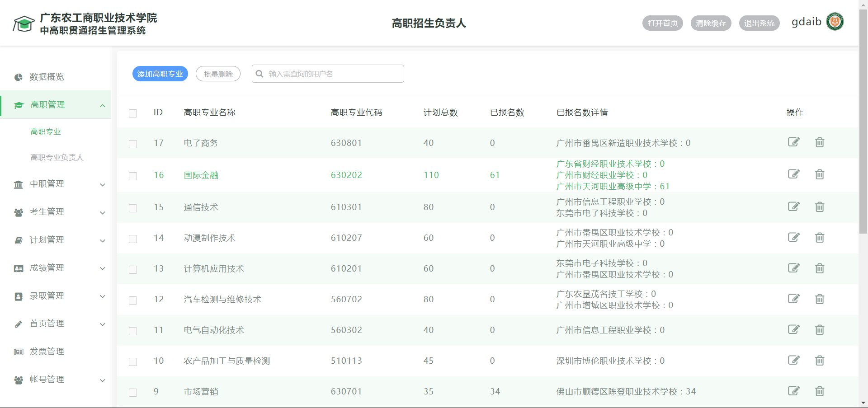
Task: Expand the 帐号管理 chevron
Action: pyautogui.click(x=103, y=380)
